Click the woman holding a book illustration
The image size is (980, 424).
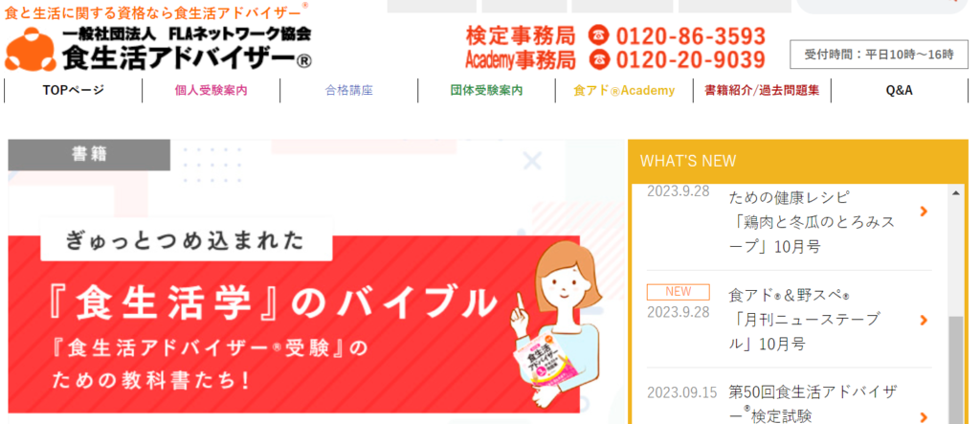[555, 324]
